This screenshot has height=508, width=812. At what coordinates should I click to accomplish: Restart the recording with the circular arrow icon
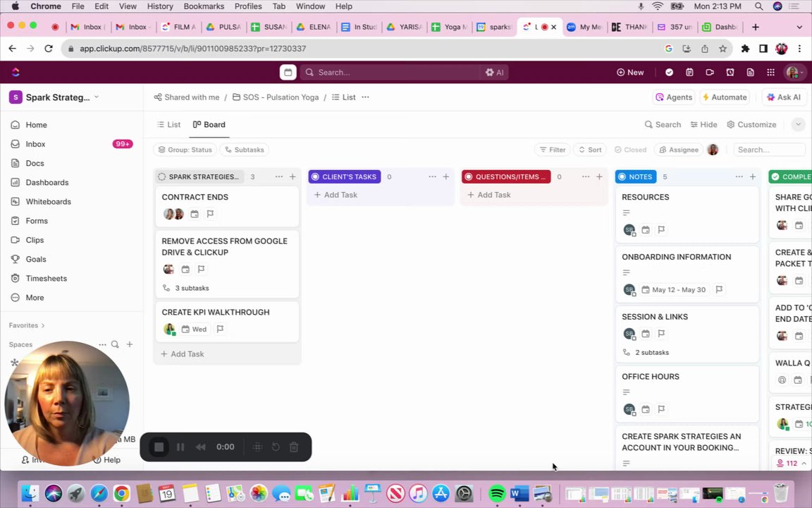pos(276,447)
